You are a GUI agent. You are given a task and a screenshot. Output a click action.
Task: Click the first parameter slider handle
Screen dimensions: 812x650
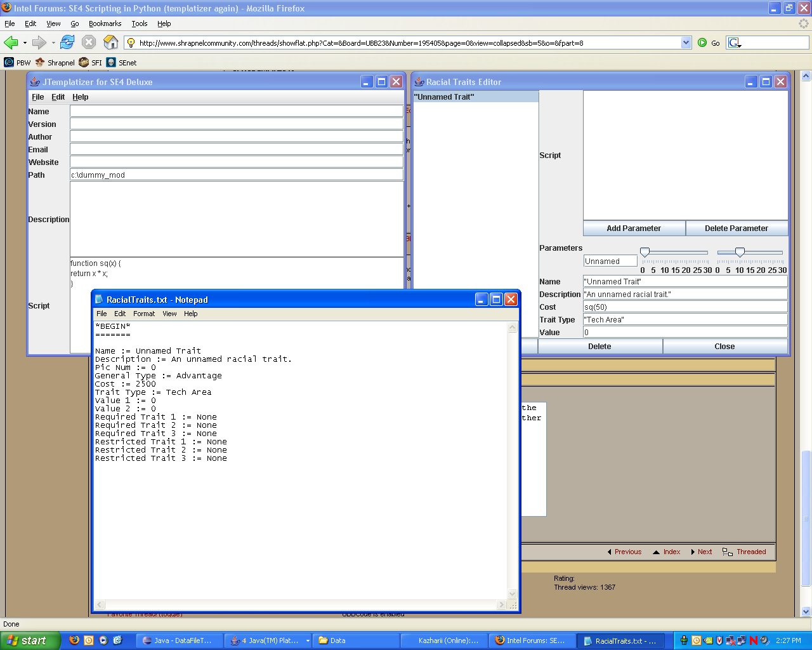coord(645,252)
